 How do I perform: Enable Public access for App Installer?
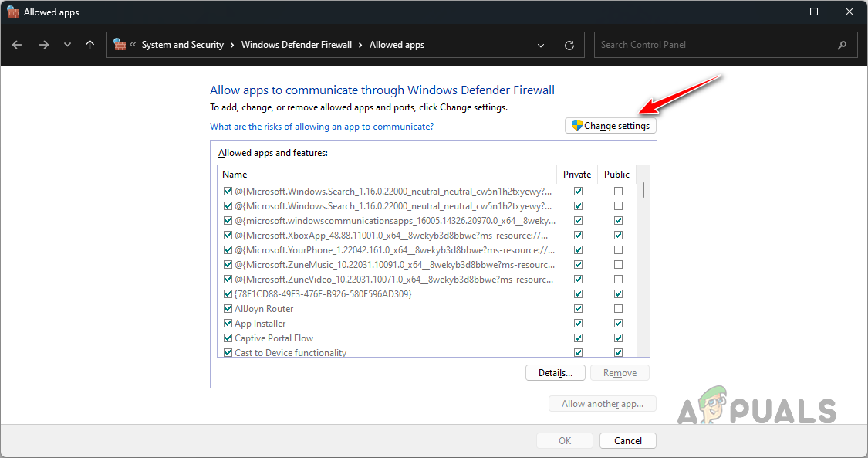tap(618, 323)
